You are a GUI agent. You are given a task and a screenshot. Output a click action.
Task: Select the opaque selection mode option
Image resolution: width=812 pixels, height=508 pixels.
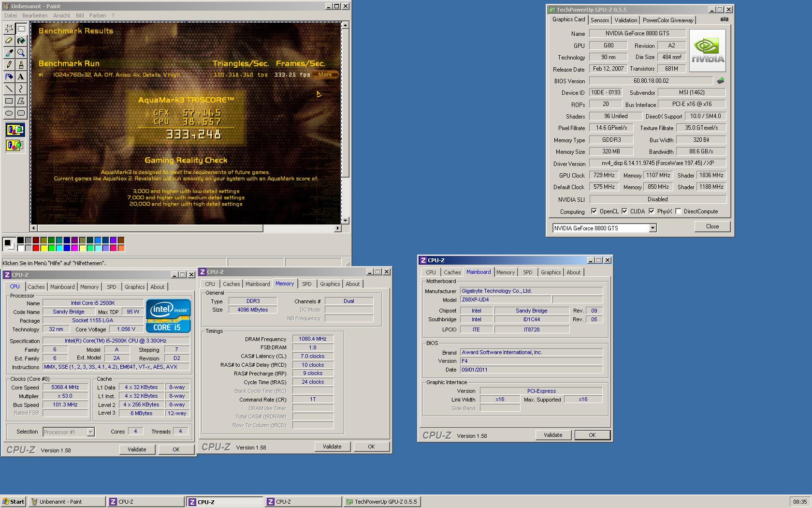click(15, 130)
